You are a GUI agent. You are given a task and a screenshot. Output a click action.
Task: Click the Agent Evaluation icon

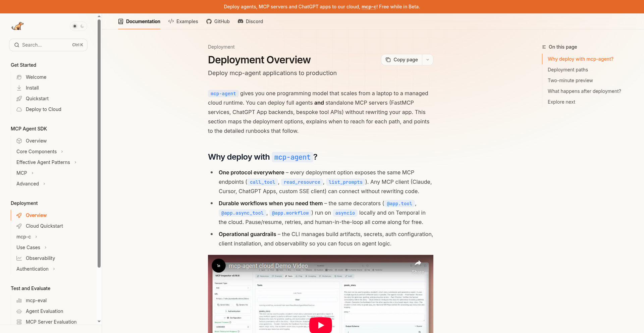(19, 311)
